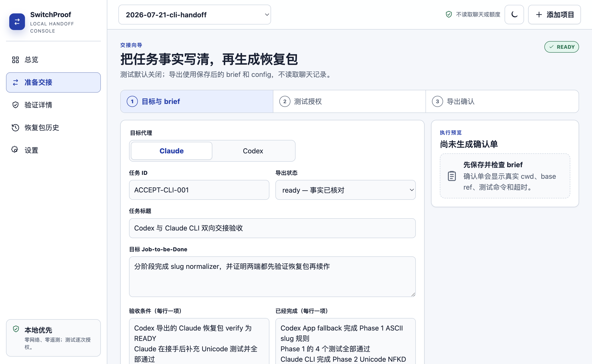Click the 准备交接 swap arrows icon
This screenshot has height=364, width=592.
click(x=15, y=82)
